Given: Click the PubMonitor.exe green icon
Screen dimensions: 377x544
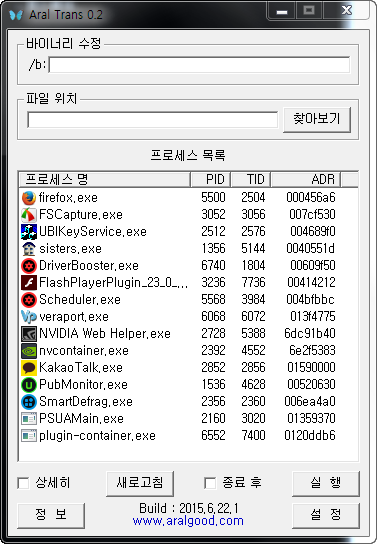Looking at the screenshot, I should click(29, 385).
